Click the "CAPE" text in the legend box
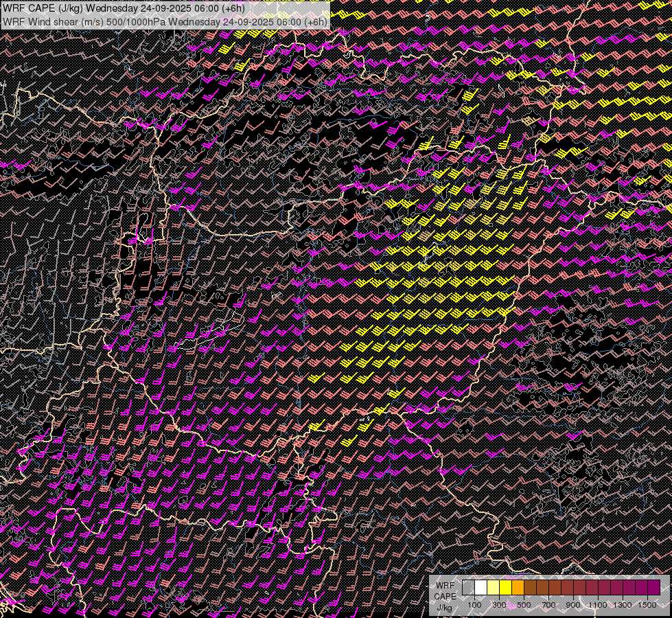This screenshot has width=672, height=618. pyautogui.click(x=444, y=596)
